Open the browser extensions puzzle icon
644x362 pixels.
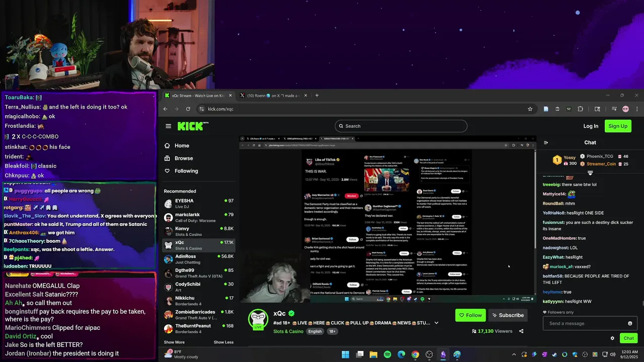click(580, 109)
